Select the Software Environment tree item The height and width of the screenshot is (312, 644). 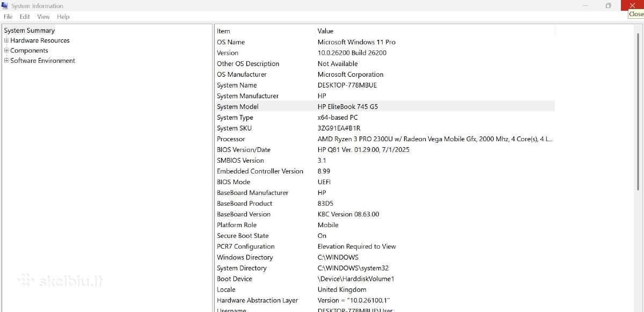[43, 61]
